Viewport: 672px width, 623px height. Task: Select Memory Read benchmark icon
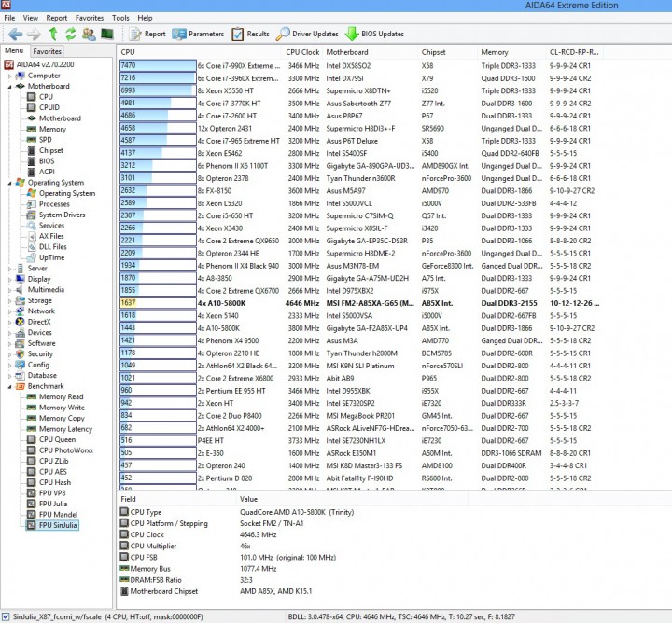[x=32, y=396]
